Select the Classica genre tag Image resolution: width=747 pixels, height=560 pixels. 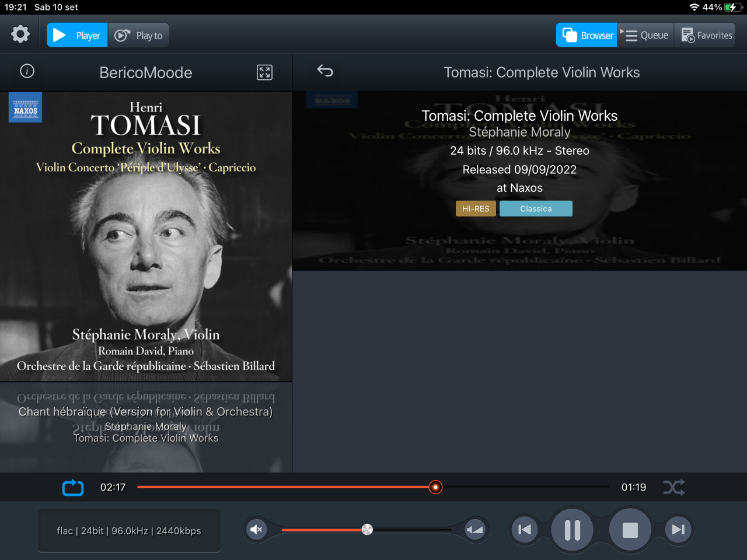(x=536, y=209)
